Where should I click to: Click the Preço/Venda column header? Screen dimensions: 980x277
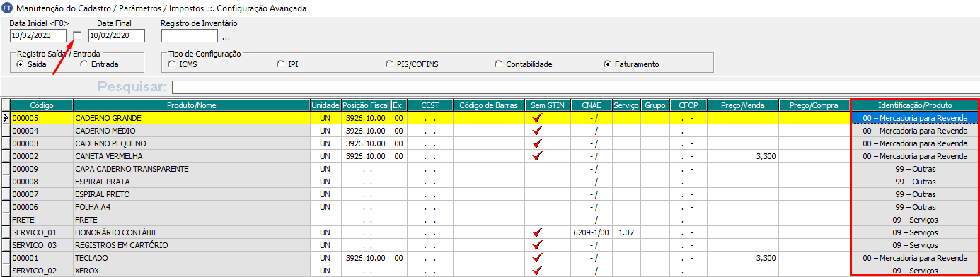click(743, 105)
